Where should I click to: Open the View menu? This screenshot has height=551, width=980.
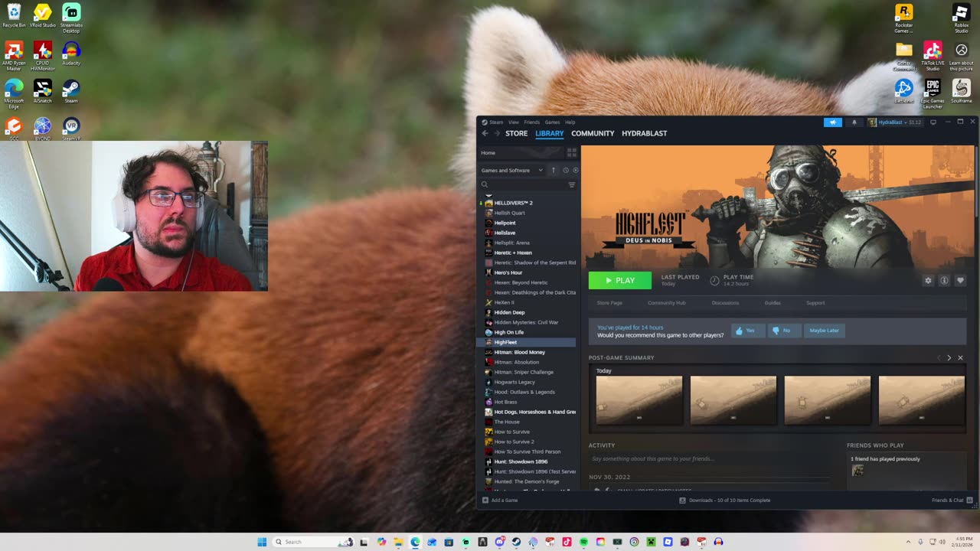[514, 122]
